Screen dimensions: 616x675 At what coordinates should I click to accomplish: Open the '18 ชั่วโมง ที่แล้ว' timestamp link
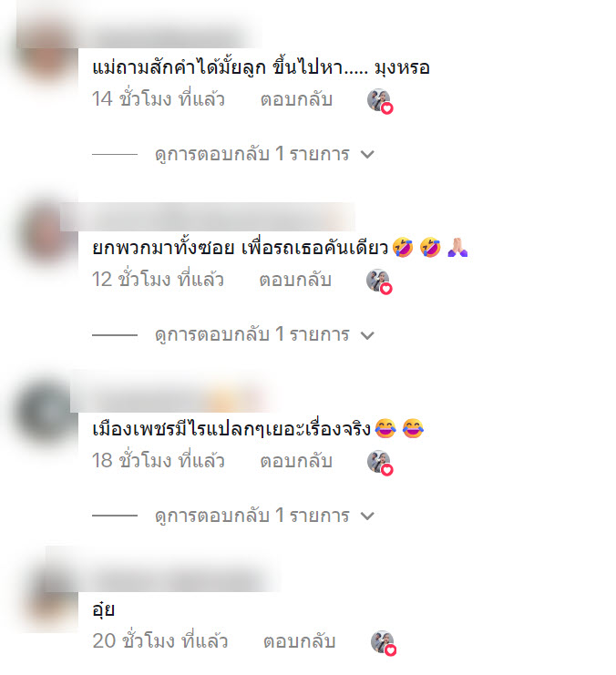(158, 460)
